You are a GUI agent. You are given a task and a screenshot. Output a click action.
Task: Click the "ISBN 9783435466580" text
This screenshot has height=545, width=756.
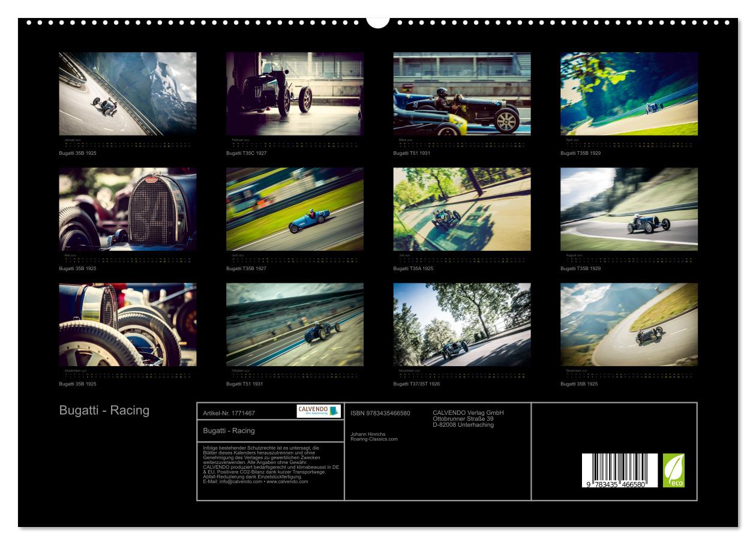pyautogui.click(x=380, y=413)
